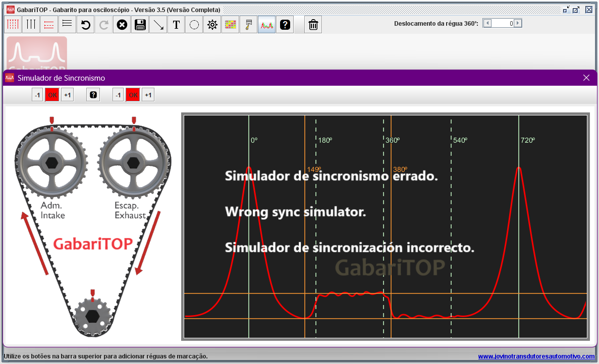599x364 pixels.
Task: Click the crankshaft gear at the bottom
Action: click(x=92, y=316)
